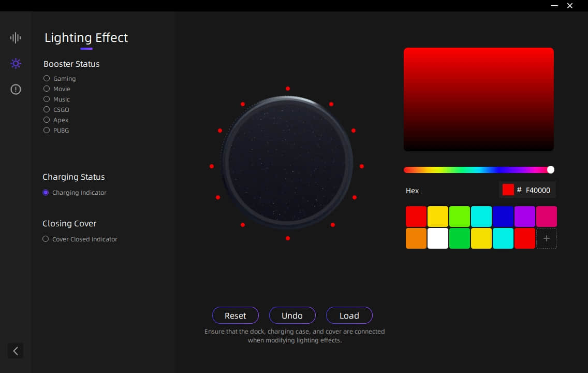Enable the Cover Closed Indicator option
Screen dimensions: 588x373
click(46, 239)
